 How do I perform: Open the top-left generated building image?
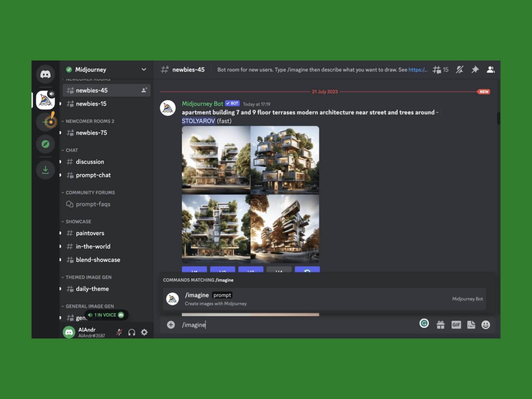click(x=216, y=160)
